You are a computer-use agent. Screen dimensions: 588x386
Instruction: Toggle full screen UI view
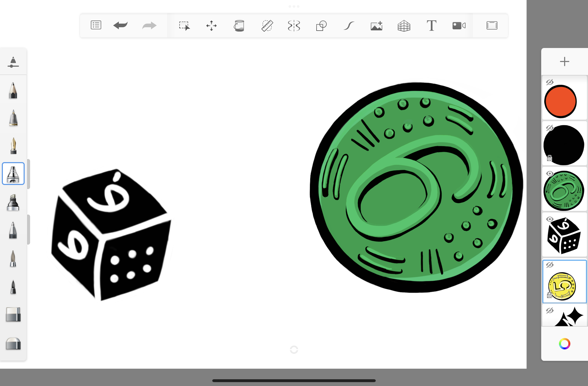tap(492, 25)
